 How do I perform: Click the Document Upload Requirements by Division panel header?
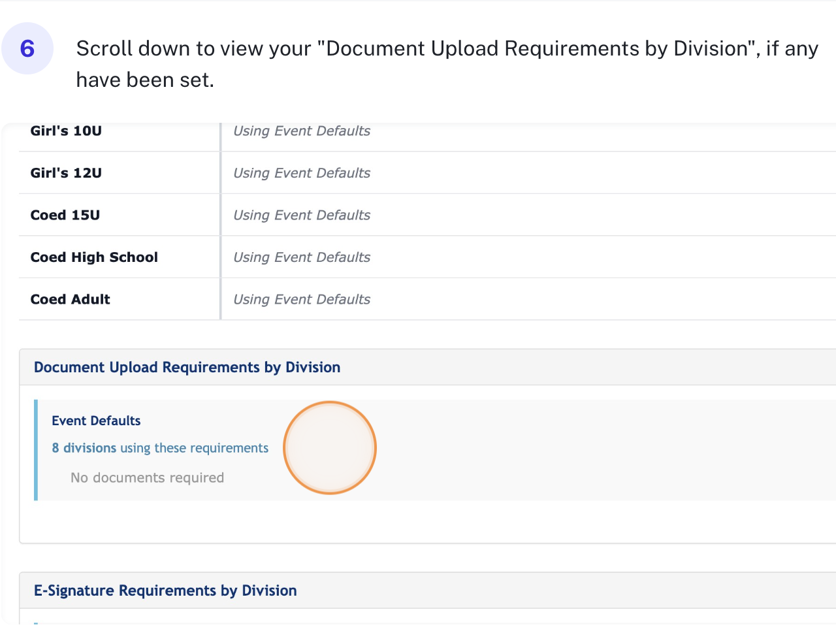(187, 367)
